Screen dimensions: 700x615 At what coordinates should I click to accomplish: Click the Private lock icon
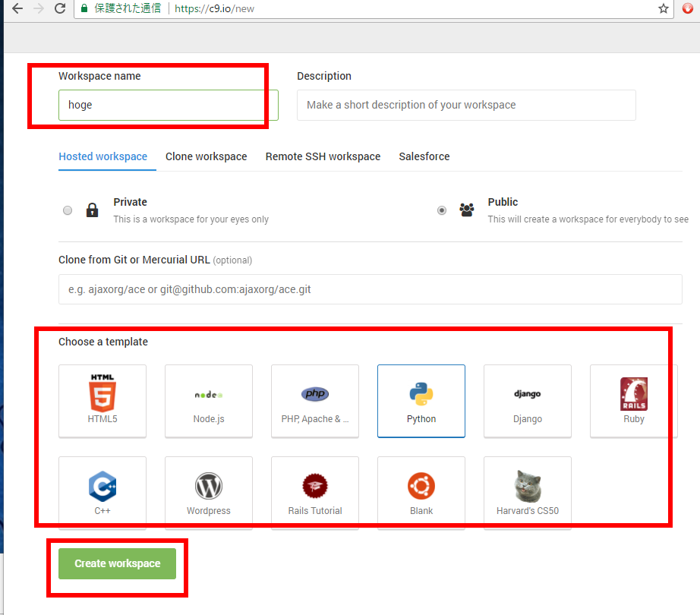click(x=92, y=210)
